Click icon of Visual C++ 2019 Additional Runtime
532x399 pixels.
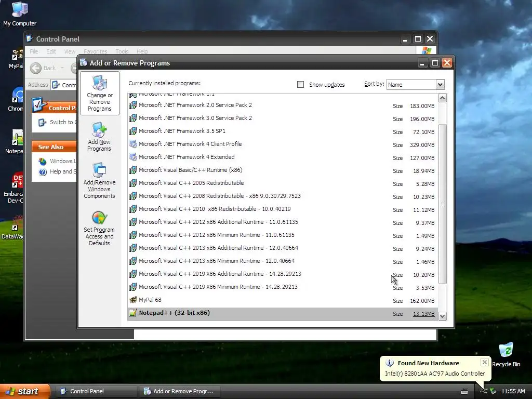[x=133, y=274]
